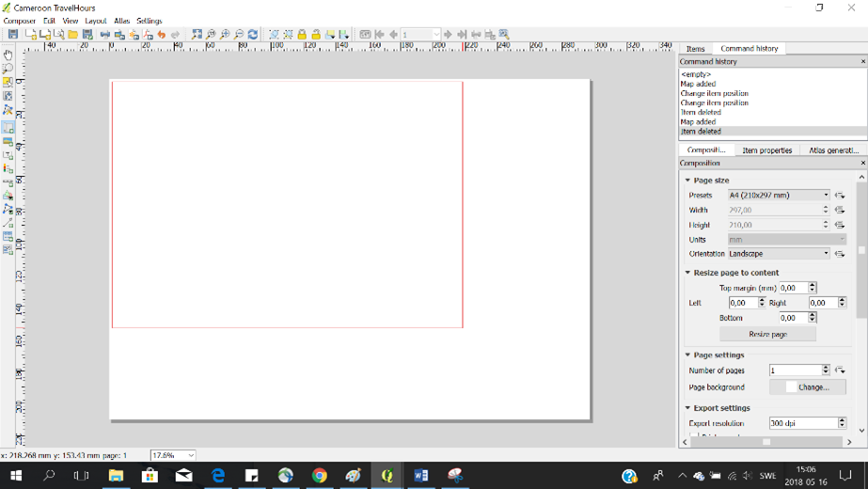Switch to the Atlas generation tab
The image size is (868, 489).
pyautogui.click(x=834, y=150)
